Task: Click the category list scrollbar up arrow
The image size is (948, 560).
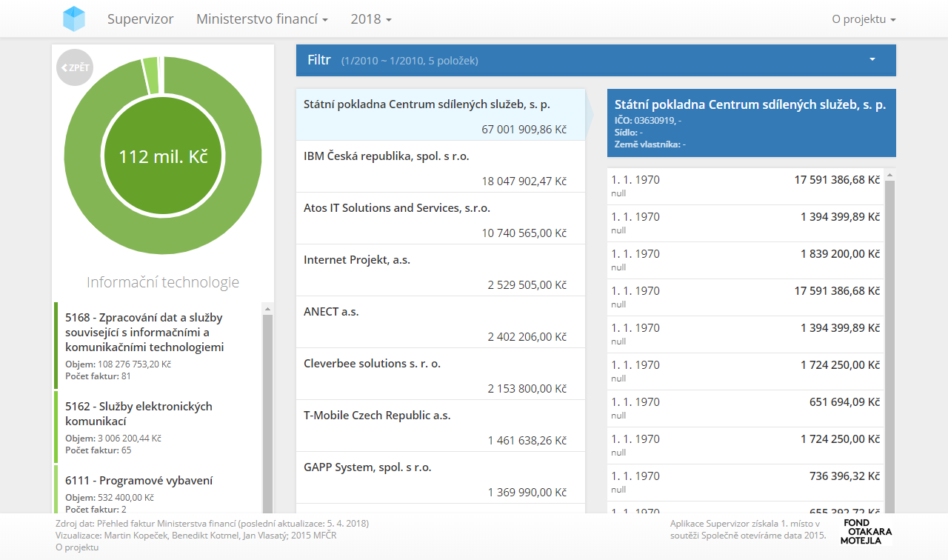Action: 267,308
